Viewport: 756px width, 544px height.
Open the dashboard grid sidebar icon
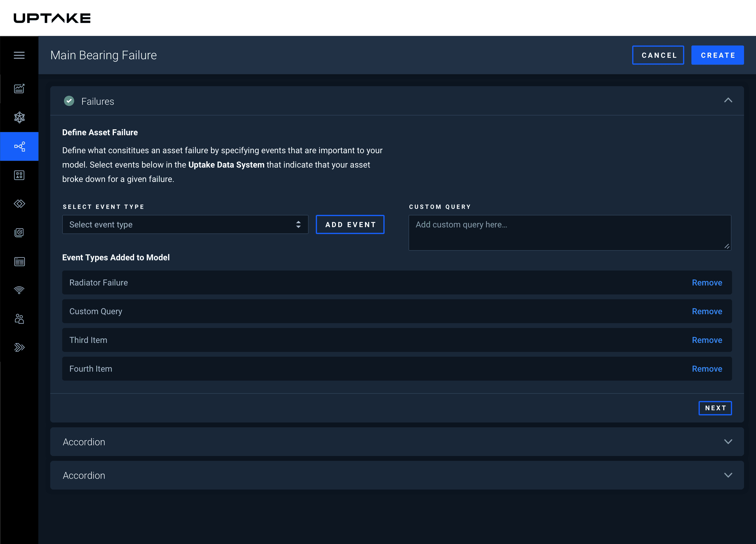(x=19, y=175)
